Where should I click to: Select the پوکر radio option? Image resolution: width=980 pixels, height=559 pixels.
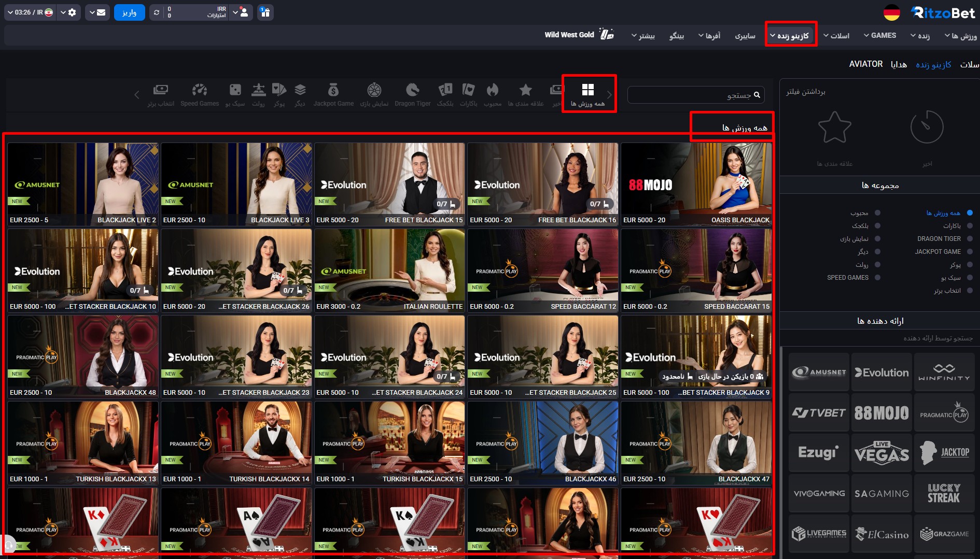click(970, 265)
